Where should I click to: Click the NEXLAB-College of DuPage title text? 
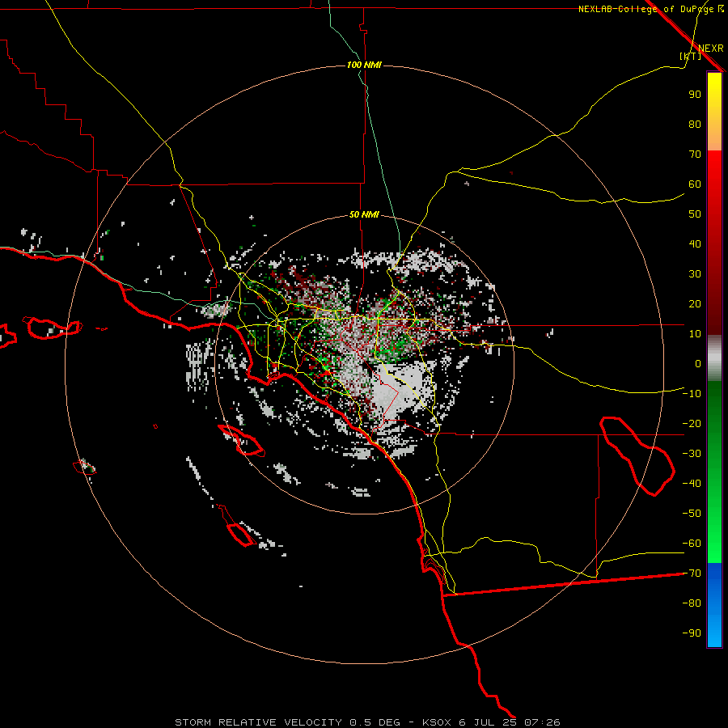[x=650, y=9]
